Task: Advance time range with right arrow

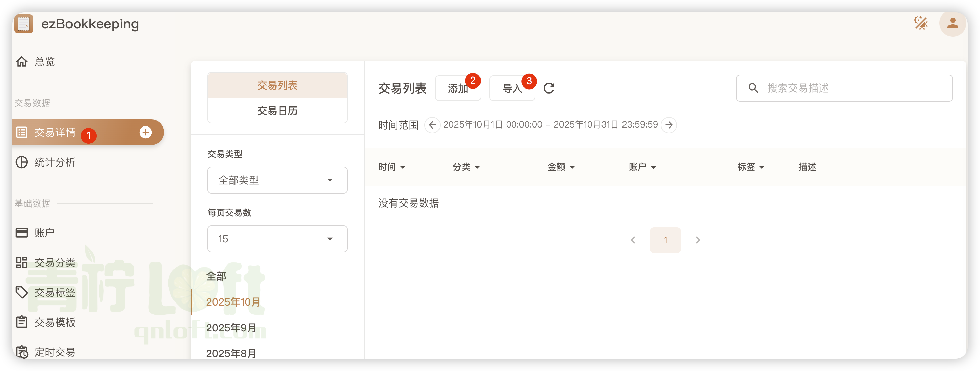Action: (x=669, y=125)
